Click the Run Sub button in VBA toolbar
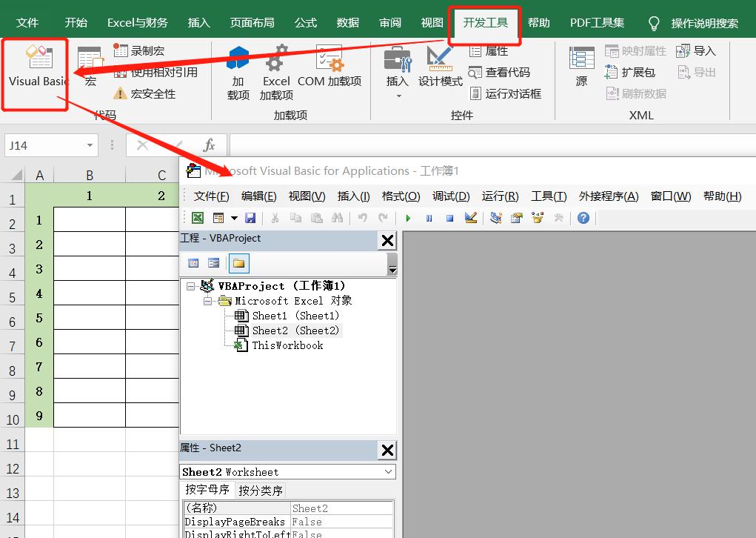Viewport: 756px width, 538px height. click(x=408, y=219)
